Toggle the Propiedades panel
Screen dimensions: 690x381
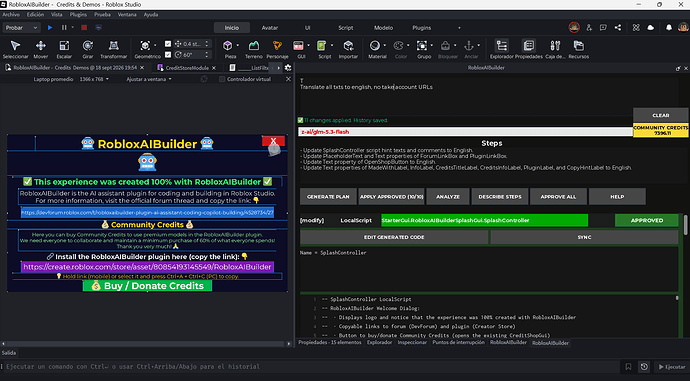pyautogui.click(x=529, y=49)
